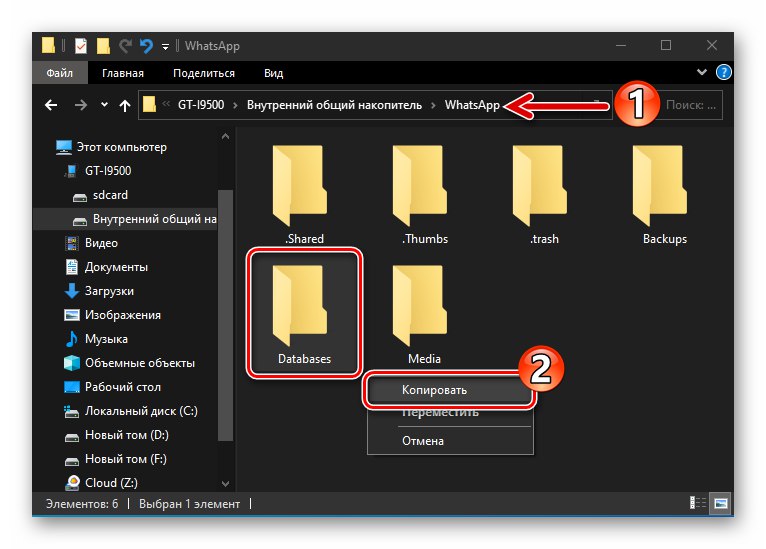Image resolution: width=766 pixels, height=549 pixels.
Task: Go back with the Back arrow
Action: click(51, 105)
